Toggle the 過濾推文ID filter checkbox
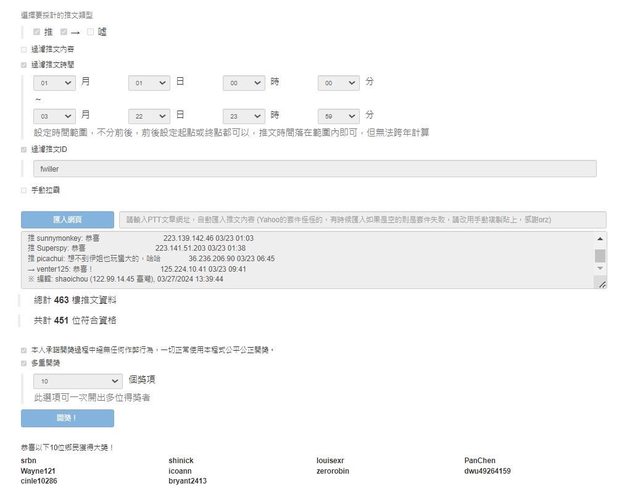 pos(24,149)
